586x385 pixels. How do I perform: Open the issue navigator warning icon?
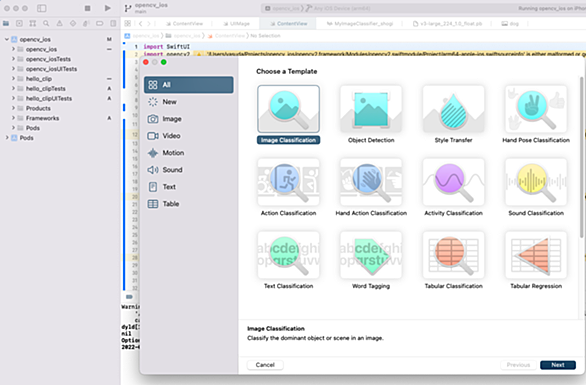59,24
